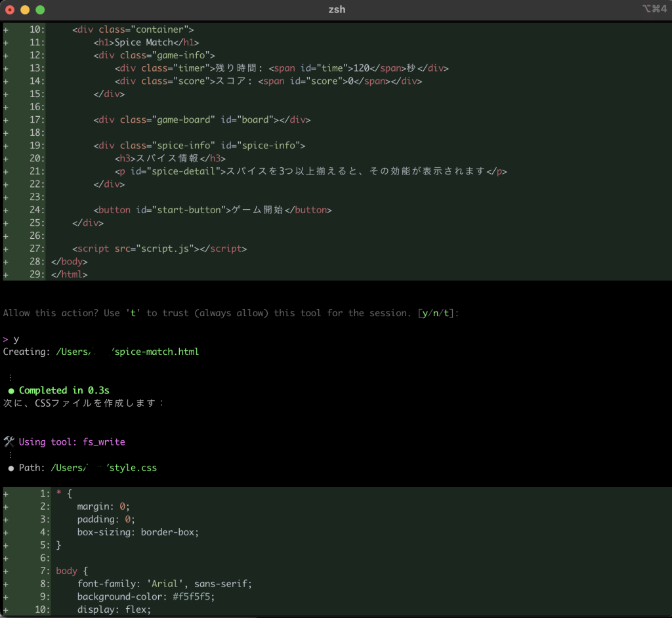Click the pink '>' prompt symbol
This screenshot has width=672, height=618.
(x=5, y=339)
